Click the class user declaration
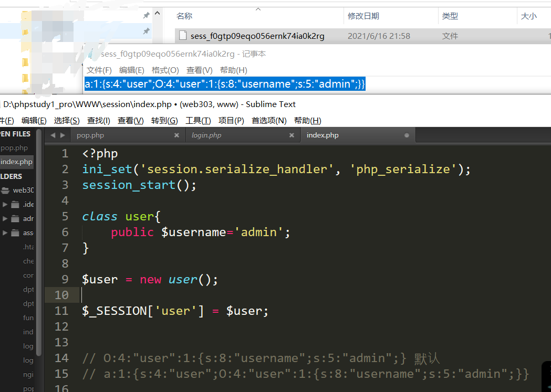 121,217
